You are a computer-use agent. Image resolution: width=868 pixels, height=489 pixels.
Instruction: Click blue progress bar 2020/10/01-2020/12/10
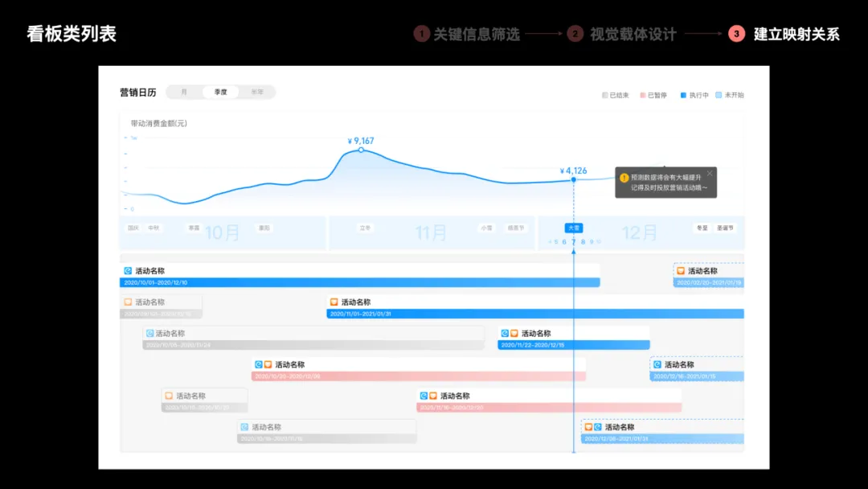click(360, 282)
